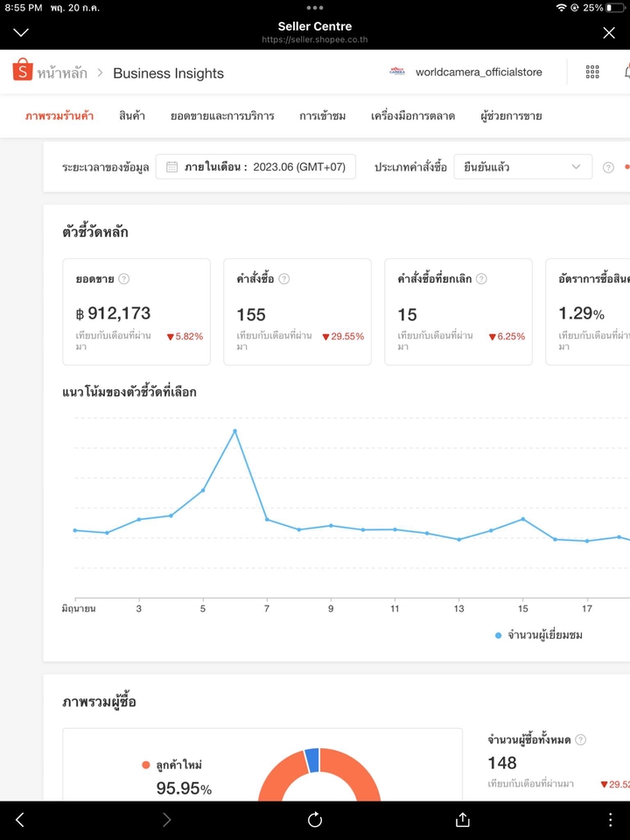
Task: Open the apps grid menu icon
Action: 592,73
